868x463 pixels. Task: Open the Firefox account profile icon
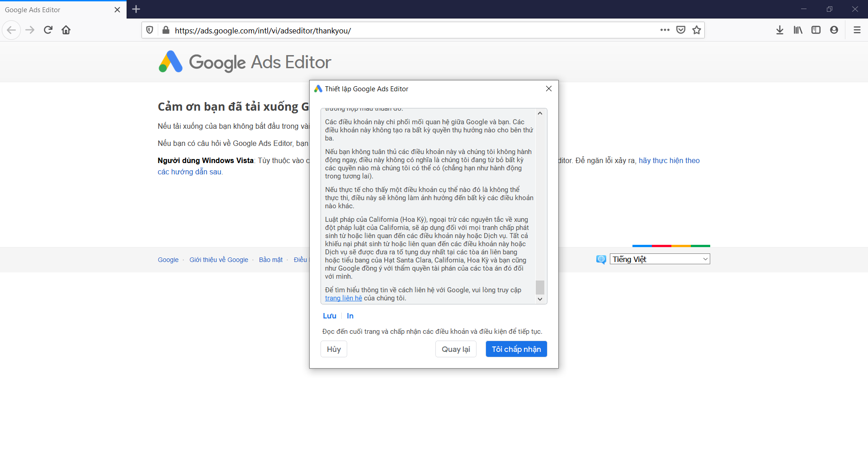point(834,30)
